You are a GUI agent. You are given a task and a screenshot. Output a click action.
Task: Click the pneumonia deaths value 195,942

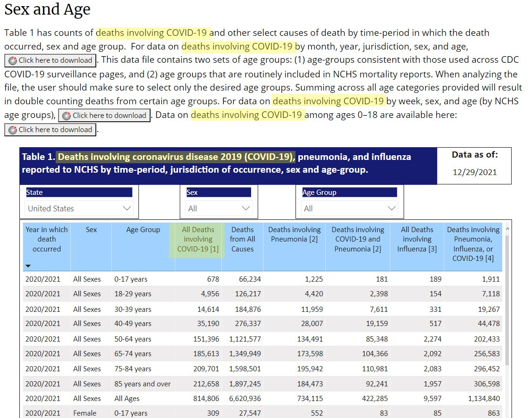pyautogui.click(x=310, y=369)
